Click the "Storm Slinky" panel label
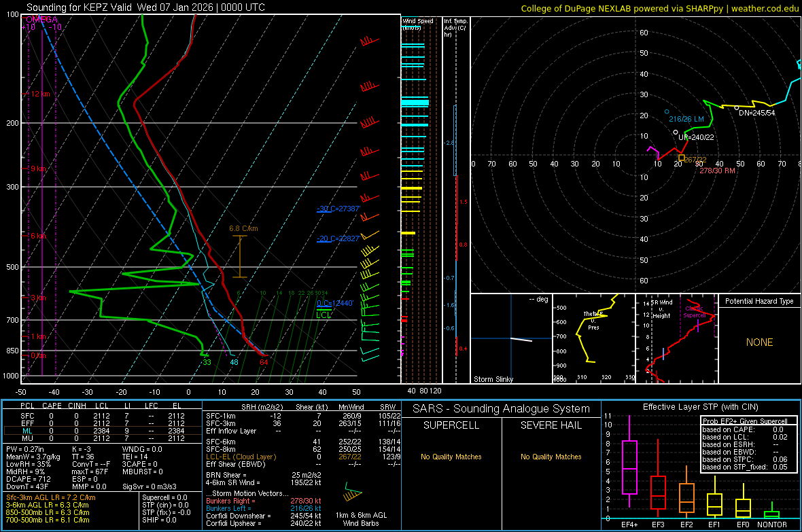The height and width of the screenshot is (532, 802). coord(493,379)
